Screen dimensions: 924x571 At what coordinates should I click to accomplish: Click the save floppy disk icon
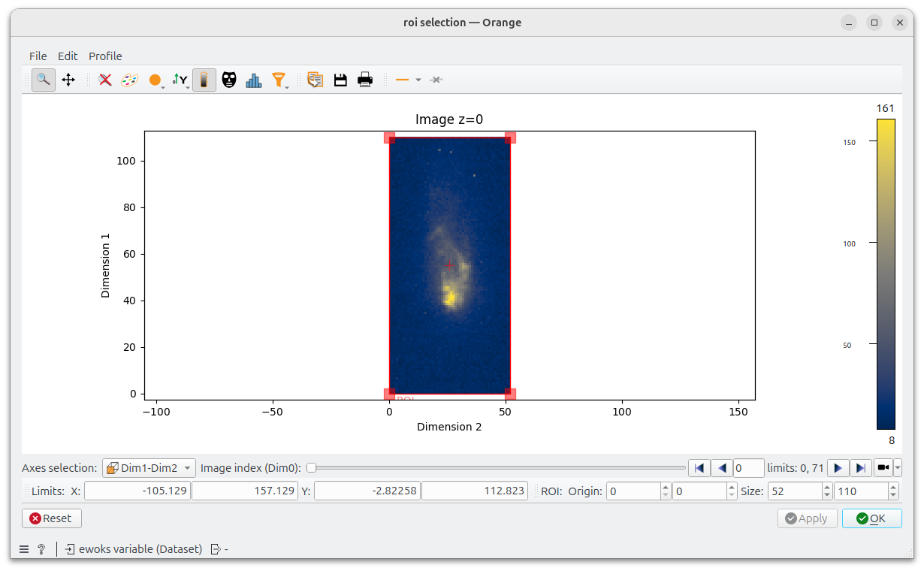coord(340,80)
